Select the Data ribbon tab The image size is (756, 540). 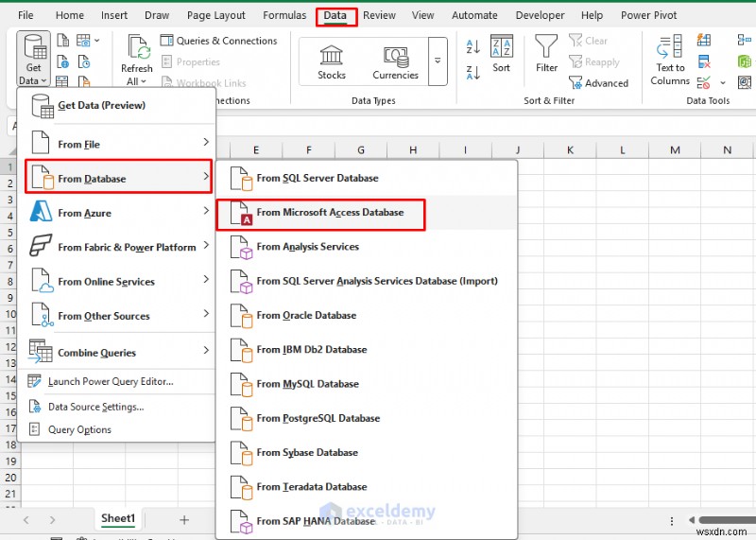point(335,15)
